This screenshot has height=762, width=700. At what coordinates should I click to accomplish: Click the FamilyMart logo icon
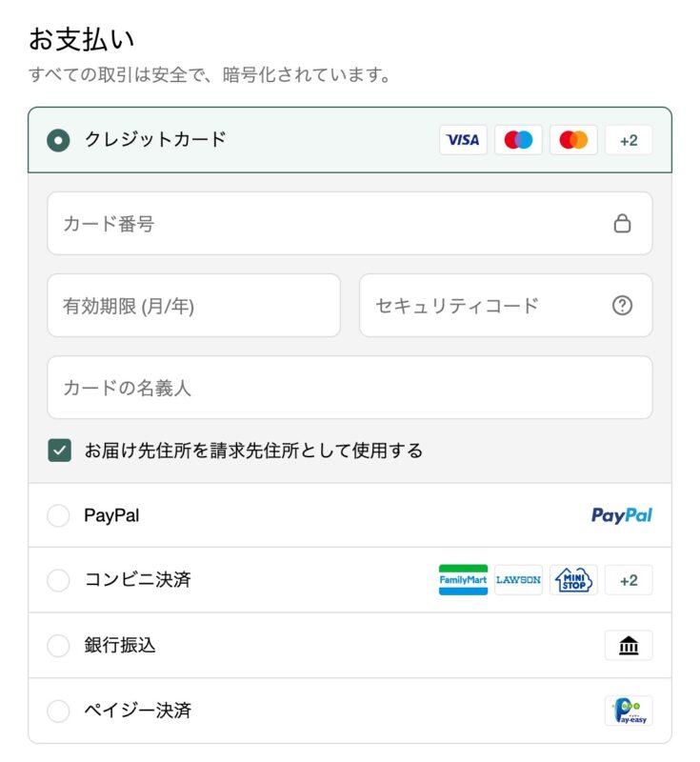coord(463,580)
